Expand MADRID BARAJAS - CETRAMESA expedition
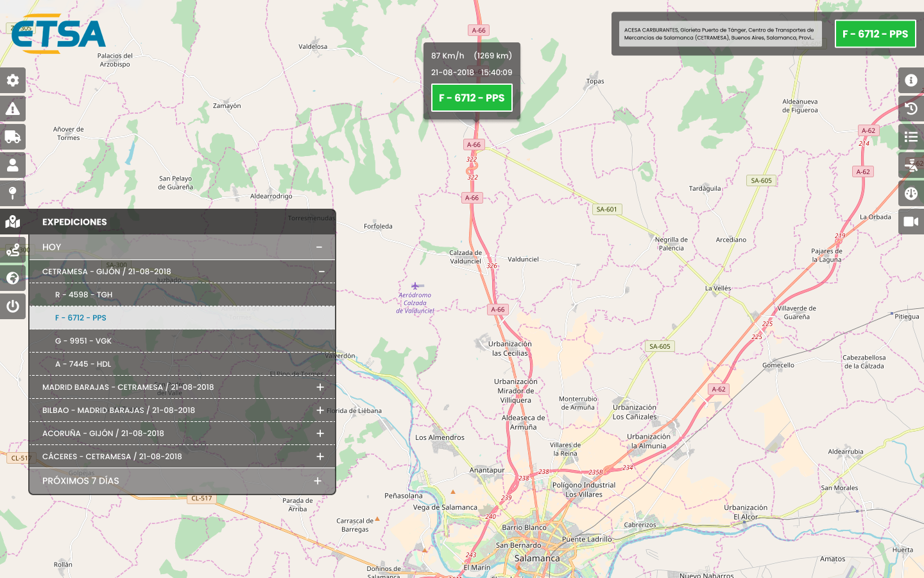This screenshot has height=578, width=924. click(x=320, y=387)
